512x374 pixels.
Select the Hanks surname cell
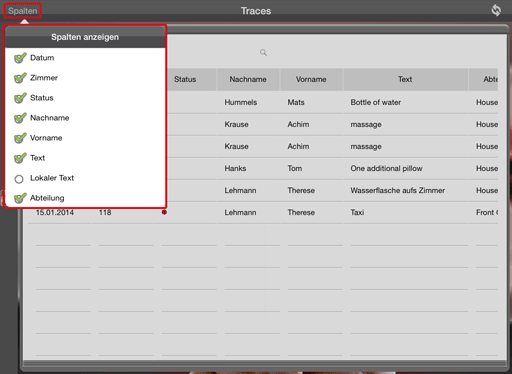pos(235,168)
